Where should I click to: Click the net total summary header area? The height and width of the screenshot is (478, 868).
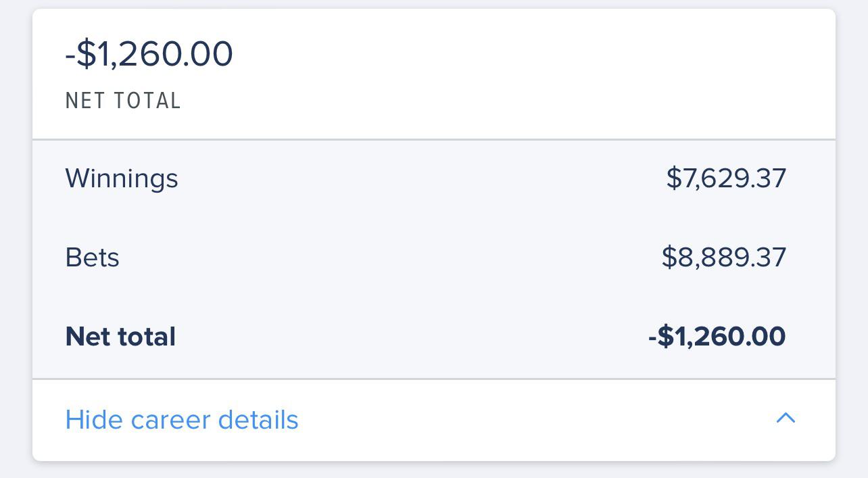coord(433,73)
